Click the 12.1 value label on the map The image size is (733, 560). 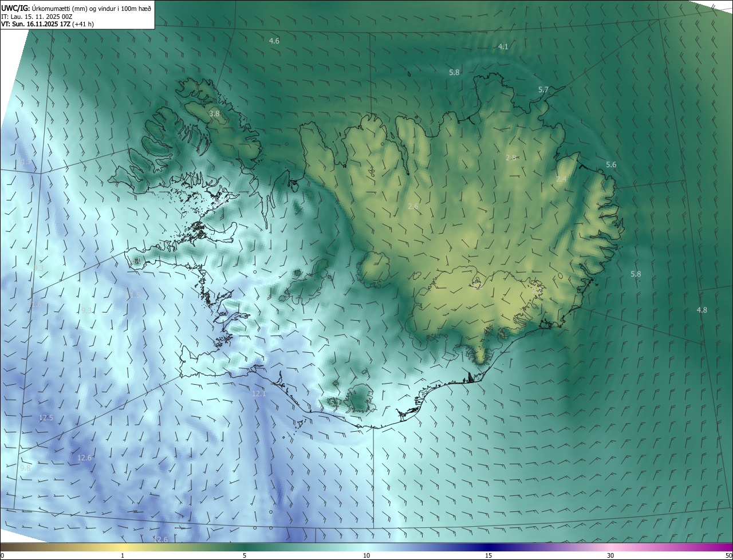pos(259,394)
